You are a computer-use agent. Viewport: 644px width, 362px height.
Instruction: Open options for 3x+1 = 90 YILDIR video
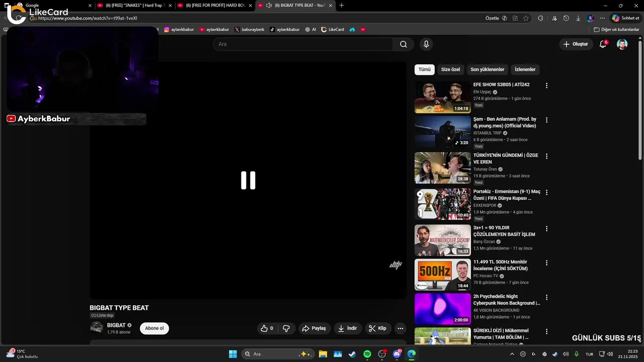click(546, 229)
